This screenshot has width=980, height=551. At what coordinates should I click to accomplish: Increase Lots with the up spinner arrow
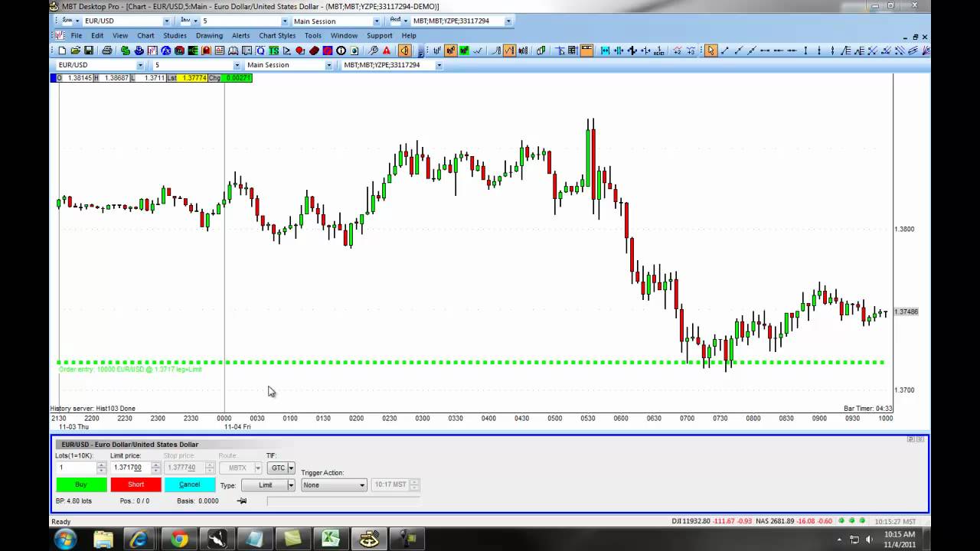pos(101,465)
